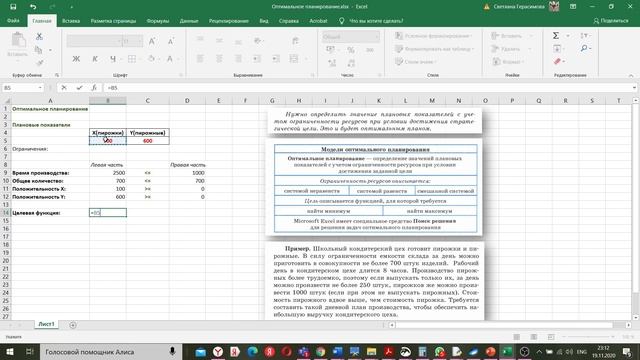
Task: Click the Sort and Filter icon
Action: (584, 36)
